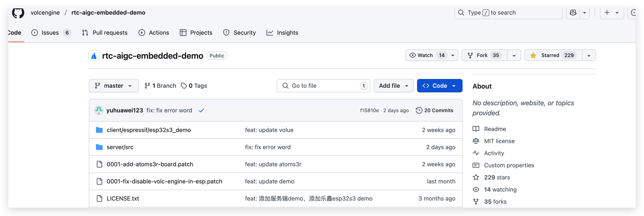Viewport: 644px width, 216px height.
Task: Click the magnifier icon in Go to file
Action: (x=285, y=86)
